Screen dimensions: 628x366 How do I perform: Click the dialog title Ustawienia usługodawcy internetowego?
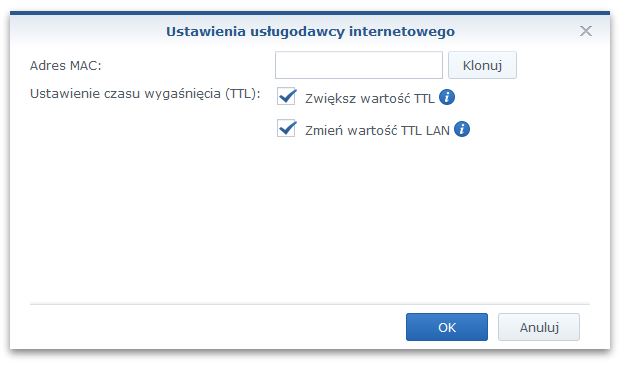click(x=310, y=31)
